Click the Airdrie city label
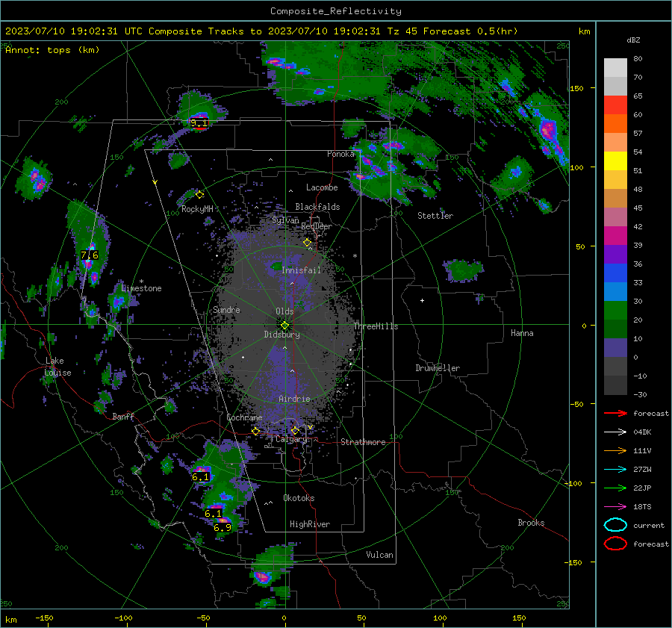Image resolution: width=672 pixels, height=628 pixels. click(x=294, y=399)
